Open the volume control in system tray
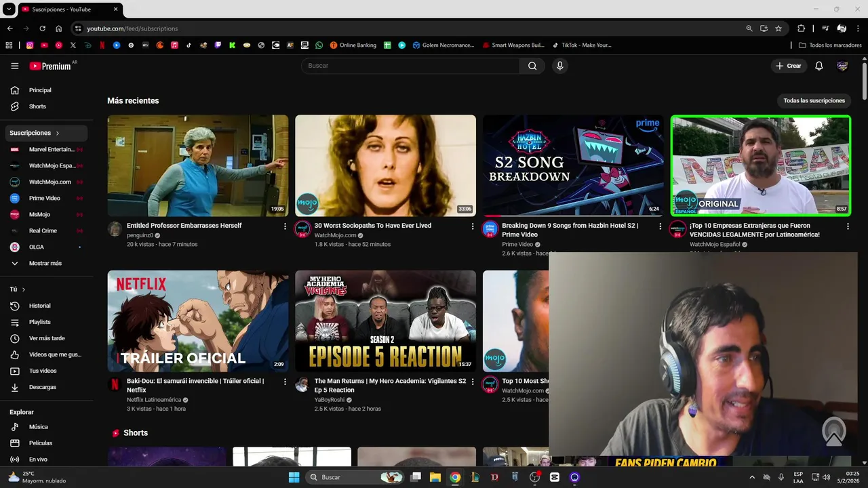Image resolution: width=868 pixels, height=488 pixels. 826,477
